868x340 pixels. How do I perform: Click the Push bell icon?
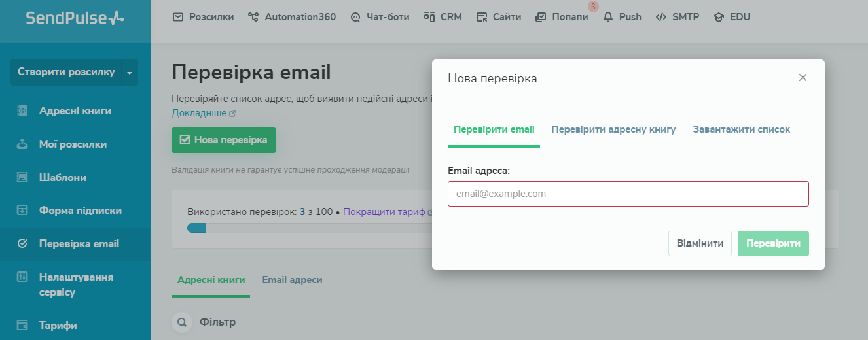[609, 17]
